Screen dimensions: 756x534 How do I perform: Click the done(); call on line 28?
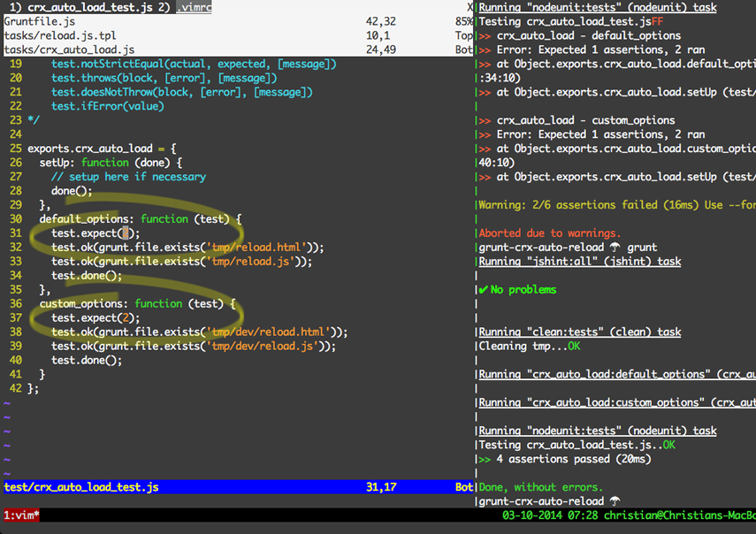[x=72, y=191]
